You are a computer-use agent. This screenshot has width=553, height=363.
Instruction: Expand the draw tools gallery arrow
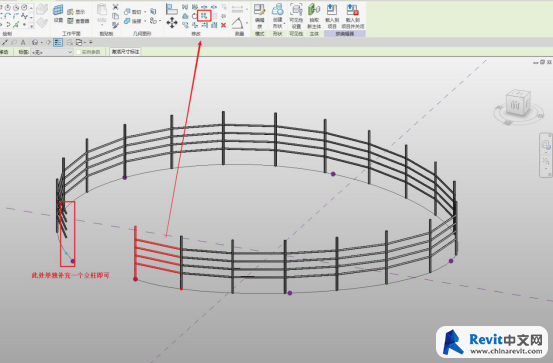(x=31, y=26)
